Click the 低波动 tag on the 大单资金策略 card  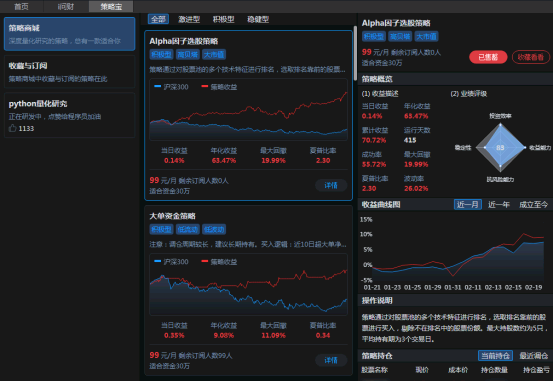coord(214,229)
